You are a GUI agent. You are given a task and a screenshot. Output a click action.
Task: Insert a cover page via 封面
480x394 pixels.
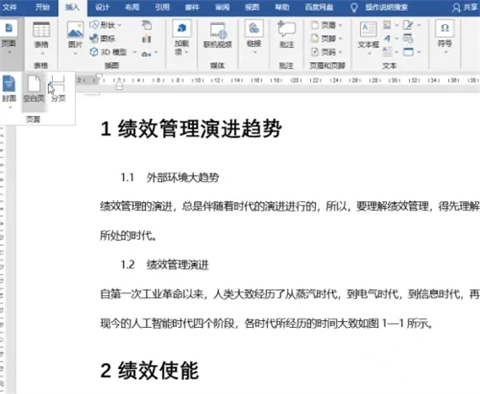tap(9, 91)
